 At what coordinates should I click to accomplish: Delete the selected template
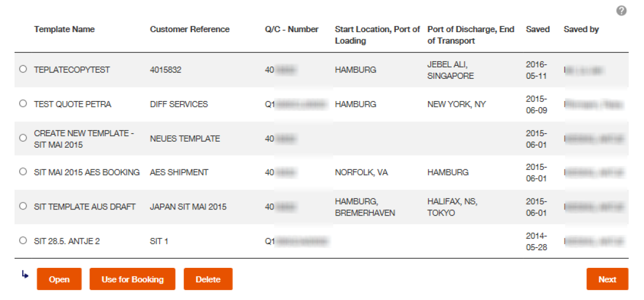[x=208, y=279]
